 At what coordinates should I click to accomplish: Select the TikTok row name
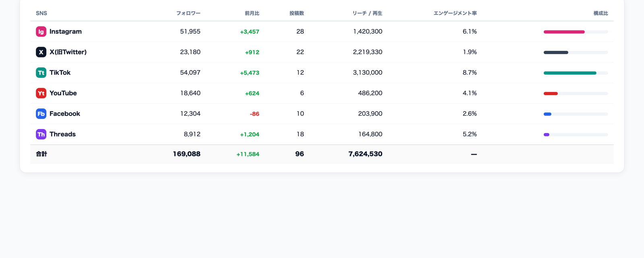[x=60, y=73]
